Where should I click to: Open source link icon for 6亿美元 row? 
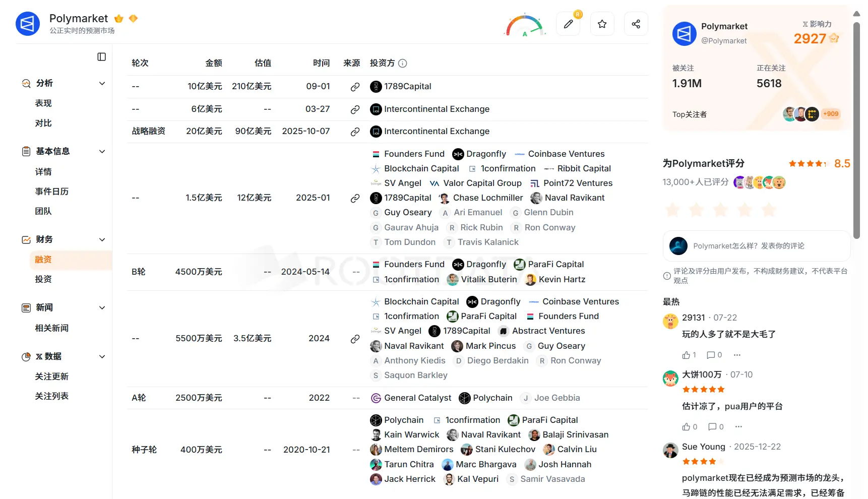click(x=355, y=109)
